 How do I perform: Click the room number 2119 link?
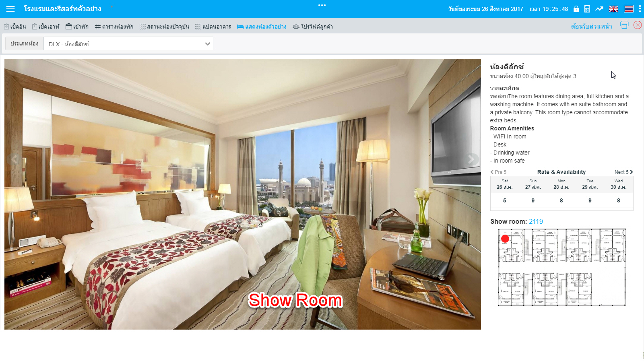coord(536,221)
